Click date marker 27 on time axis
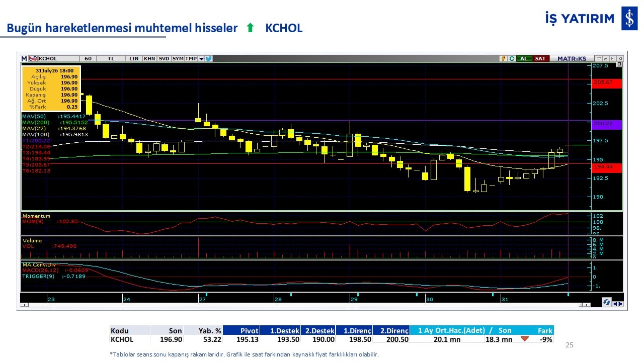Screen dimensions: 644x362 click(x=202, y=299)
